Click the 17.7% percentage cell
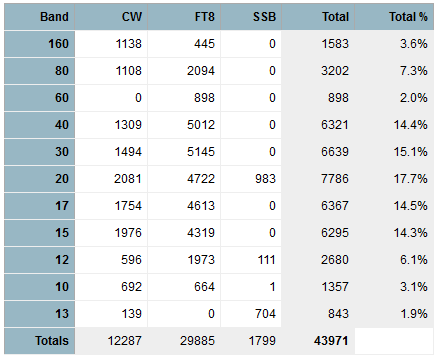Viewport: 439px width, 360px height. (395, 179)
